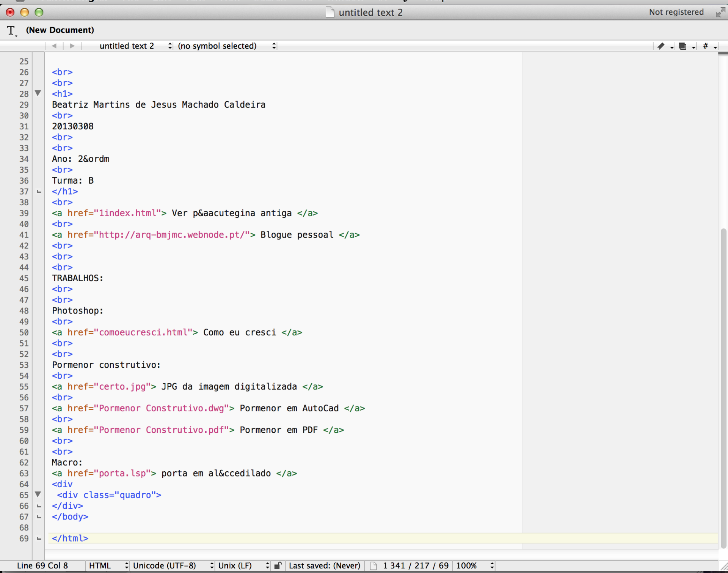
Task: Click the 'Not registered' label
Action: pyautogui.click(x=676, y=12)
